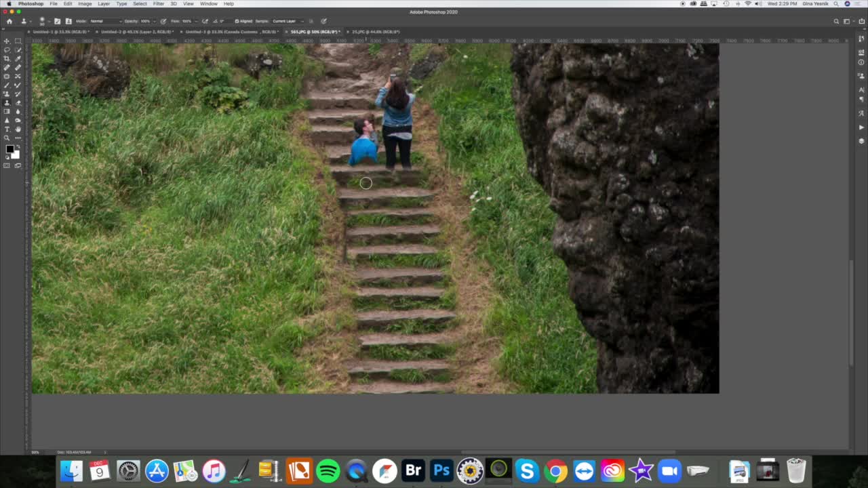Open the Flow value dropdown
The image size is (868, 488).
pyautogui.click(x=196, y=21)
